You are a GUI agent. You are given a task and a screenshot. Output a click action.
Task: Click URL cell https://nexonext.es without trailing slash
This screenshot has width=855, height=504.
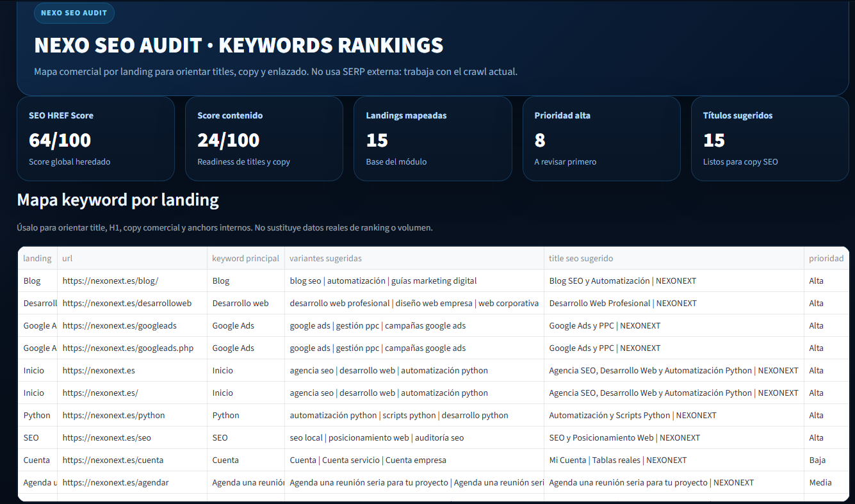tap(133, 370)
